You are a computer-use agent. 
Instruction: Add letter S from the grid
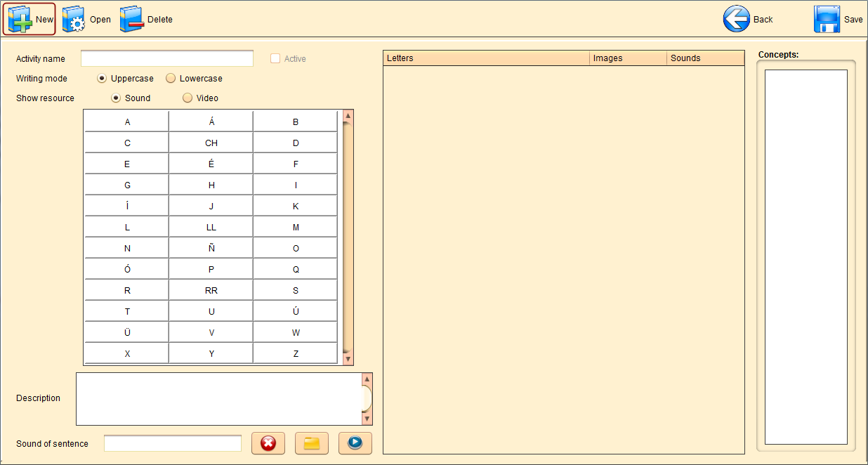tap(296, 290)
